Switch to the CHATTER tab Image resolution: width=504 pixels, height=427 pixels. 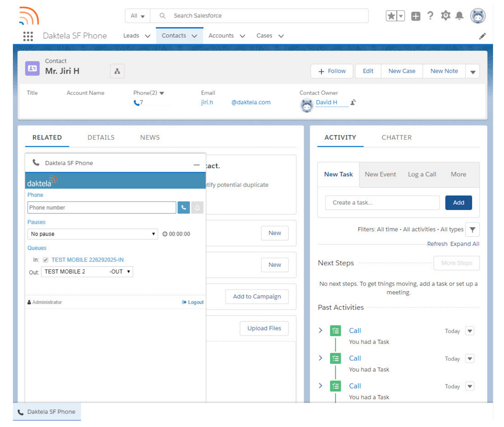[x=396, y=137]
